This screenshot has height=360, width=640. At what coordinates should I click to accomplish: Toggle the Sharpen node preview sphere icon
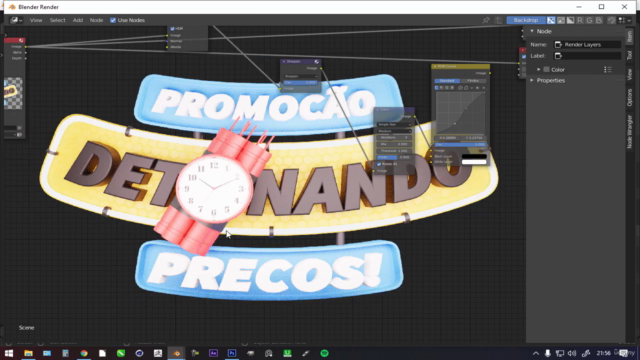click(316, 62)
